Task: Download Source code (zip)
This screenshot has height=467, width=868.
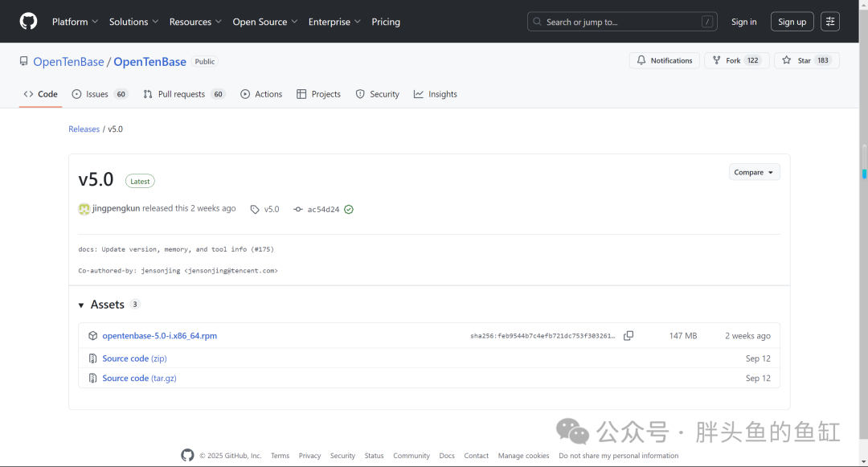Action: [134, 358]
